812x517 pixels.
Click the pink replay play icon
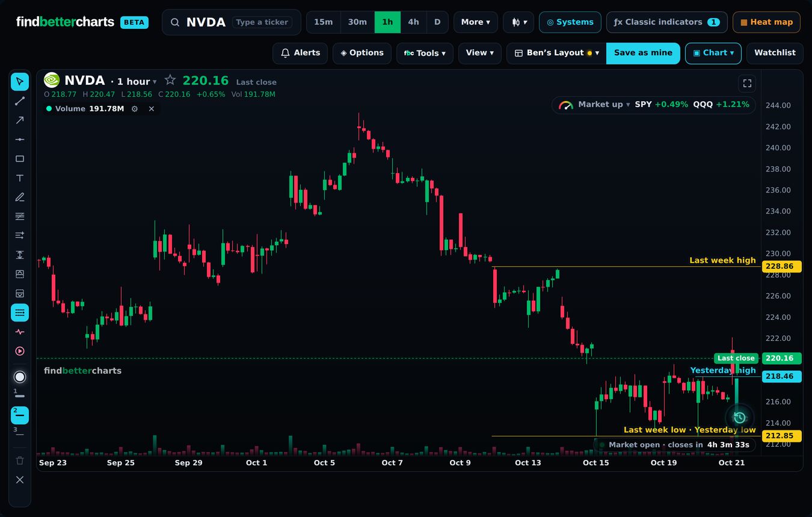coord(20,351)
